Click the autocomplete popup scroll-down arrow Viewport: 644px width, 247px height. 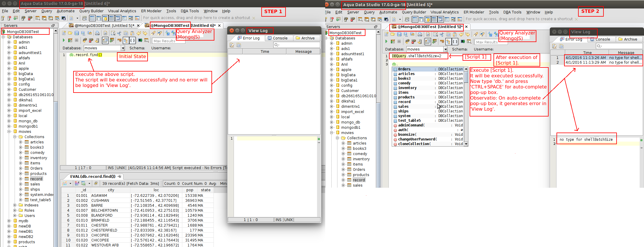click(x=466, y=144)
